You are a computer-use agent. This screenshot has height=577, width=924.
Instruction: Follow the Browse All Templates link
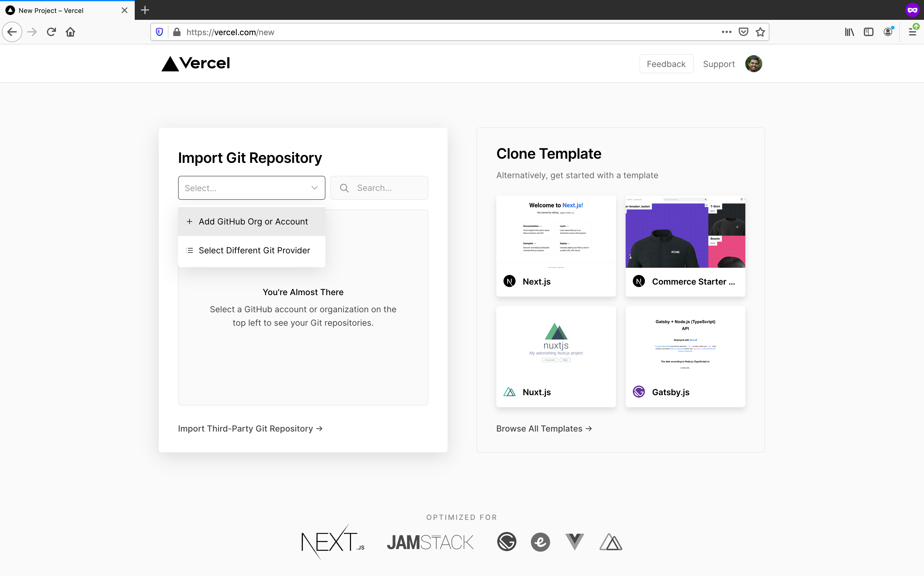point(544,429)
